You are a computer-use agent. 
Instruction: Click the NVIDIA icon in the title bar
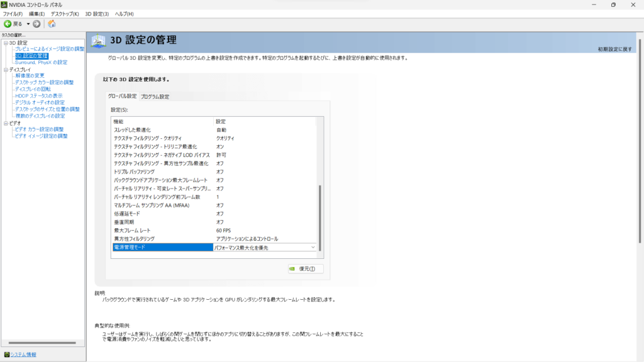[4, 4]
